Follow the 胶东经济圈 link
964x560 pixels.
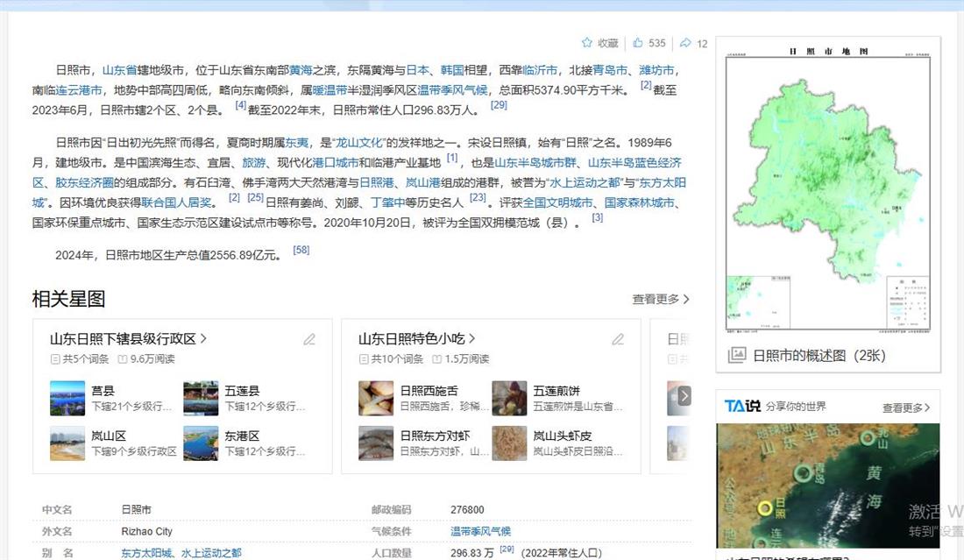(84, 182)
